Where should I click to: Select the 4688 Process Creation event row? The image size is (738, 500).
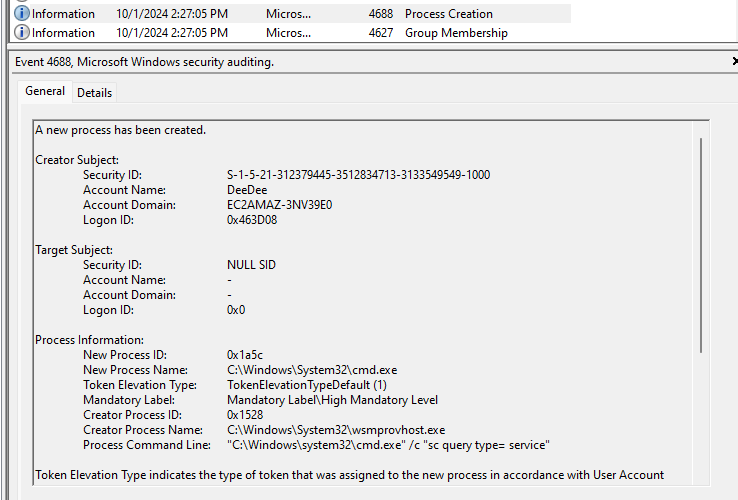click(292, 14)
